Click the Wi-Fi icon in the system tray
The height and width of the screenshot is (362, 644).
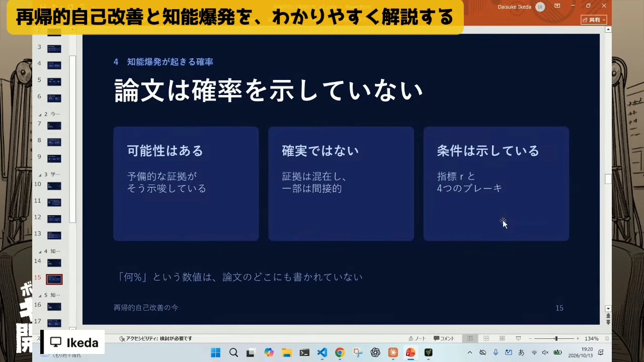pos(534,352)
